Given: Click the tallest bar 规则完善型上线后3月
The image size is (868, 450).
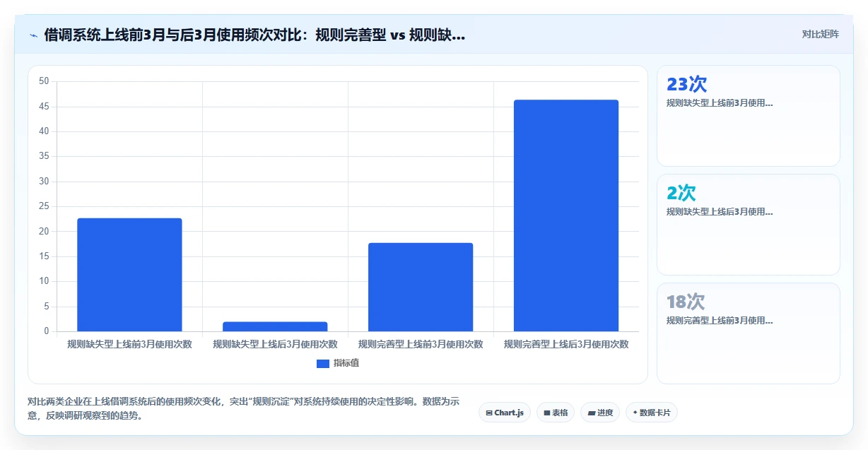Looking at the screenshot, I should 566,215.
